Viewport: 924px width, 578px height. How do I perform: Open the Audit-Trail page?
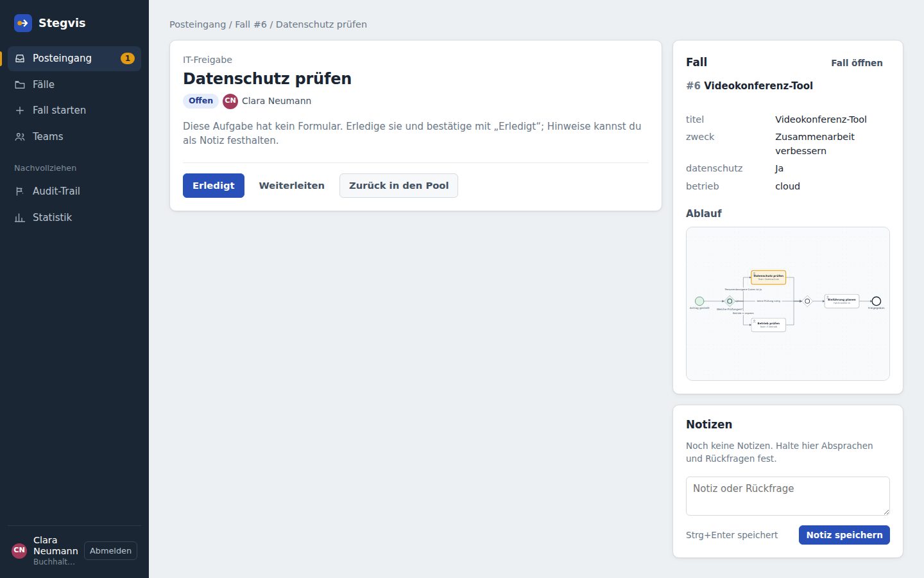(74, 191)
